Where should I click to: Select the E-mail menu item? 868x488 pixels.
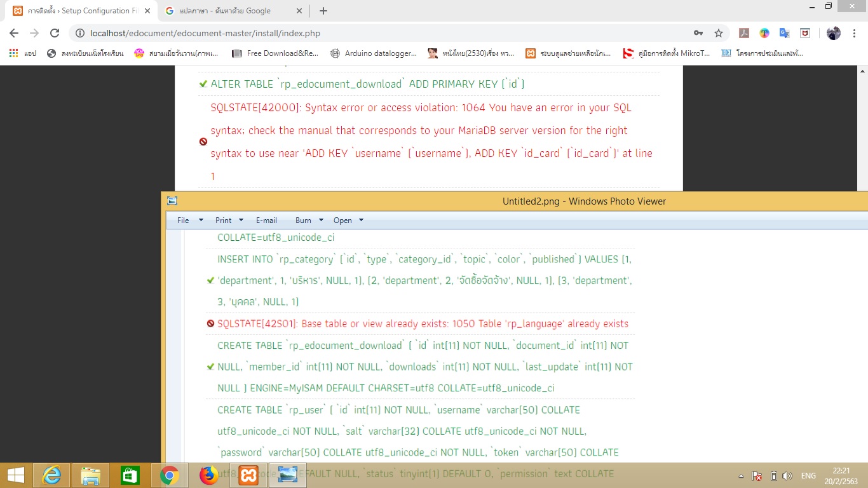point(266,220)
